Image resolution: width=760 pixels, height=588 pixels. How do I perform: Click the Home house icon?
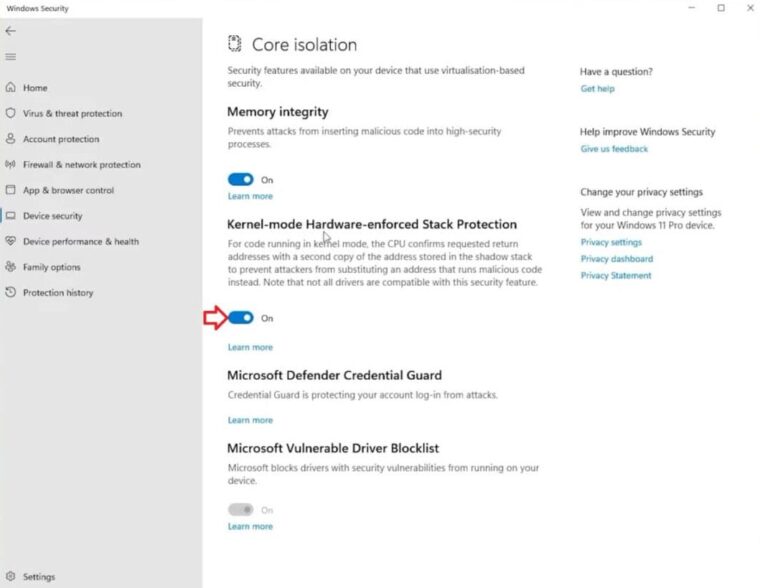point(11,87)
